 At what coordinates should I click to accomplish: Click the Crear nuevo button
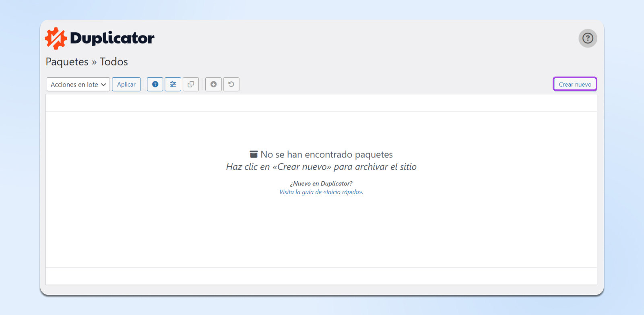[x=575, y=84]
